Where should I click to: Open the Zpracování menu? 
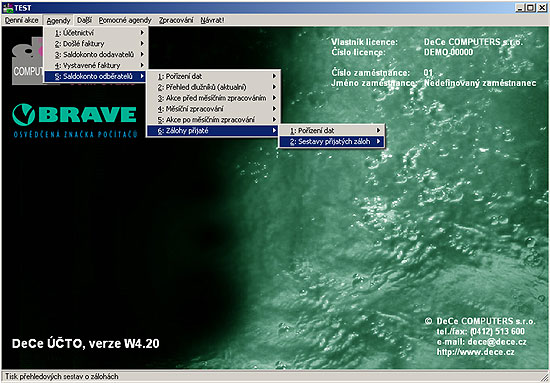pos(176,20)
